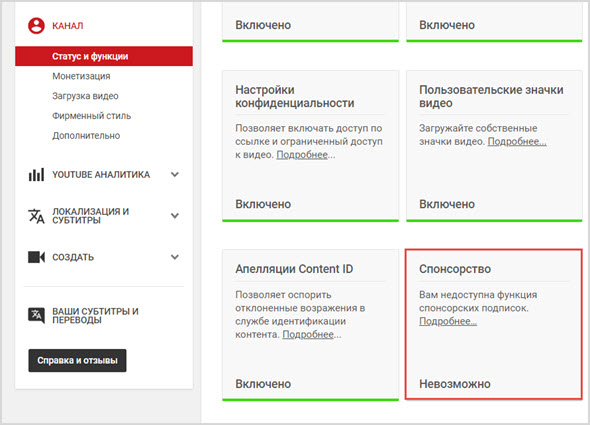Screen dimensions: 590x425
Task: Open the Дополнительно sidebar item
Action: click(x=86, y=136)
